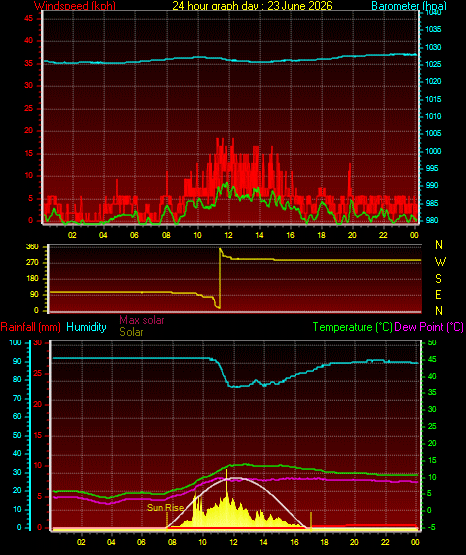Click the temperature value 20 on the right axis
This screenshot has width=466, height=555.
point(432,443)
